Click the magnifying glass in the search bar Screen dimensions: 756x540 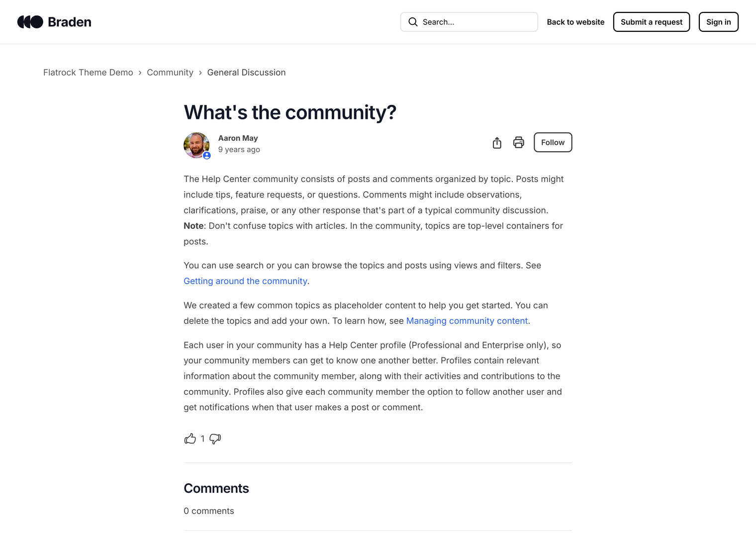click(413, 22)
